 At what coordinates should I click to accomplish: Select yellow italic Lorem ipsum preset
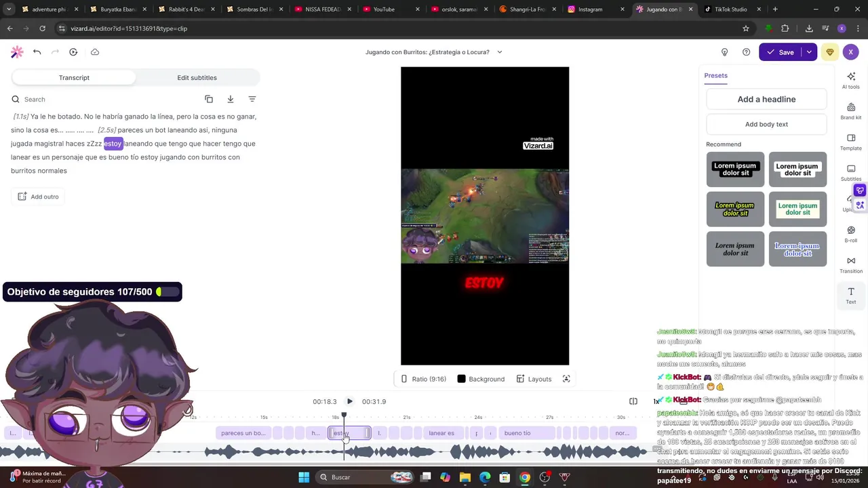point(735,209)
